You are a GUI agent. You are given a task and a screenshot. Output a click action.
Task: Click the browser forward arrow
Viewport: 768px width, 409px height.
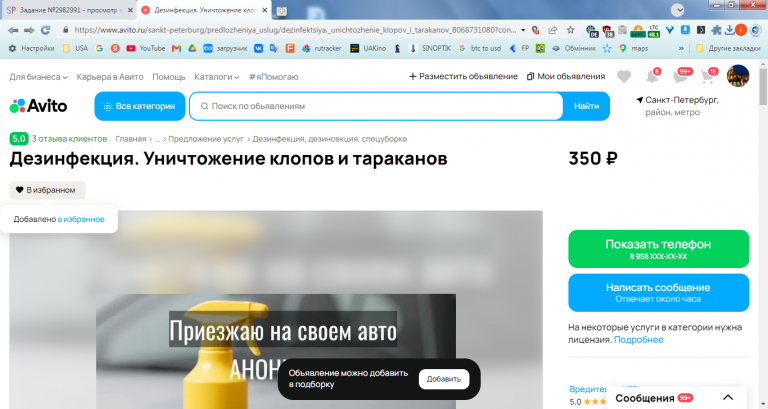click(x=29, y=30)
